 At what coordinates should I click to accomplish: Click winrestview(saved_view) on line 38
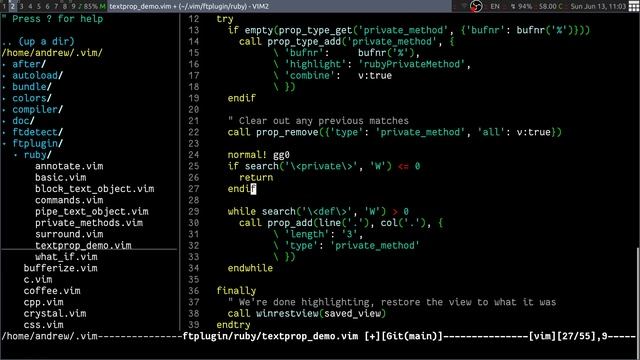(321, 313)
